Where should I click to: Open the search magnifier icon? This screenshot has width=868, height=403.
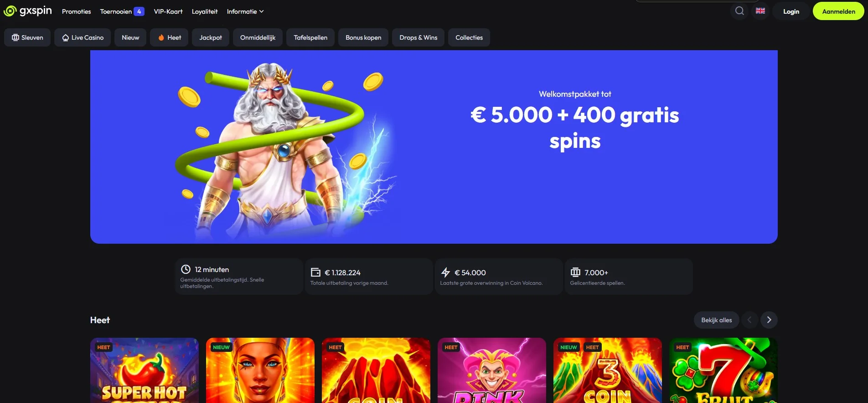click(739, 11)
